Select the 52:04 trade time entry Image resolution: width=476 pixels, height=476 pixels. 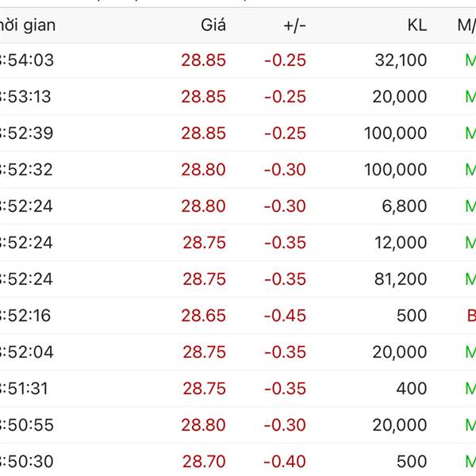[27, 351]
